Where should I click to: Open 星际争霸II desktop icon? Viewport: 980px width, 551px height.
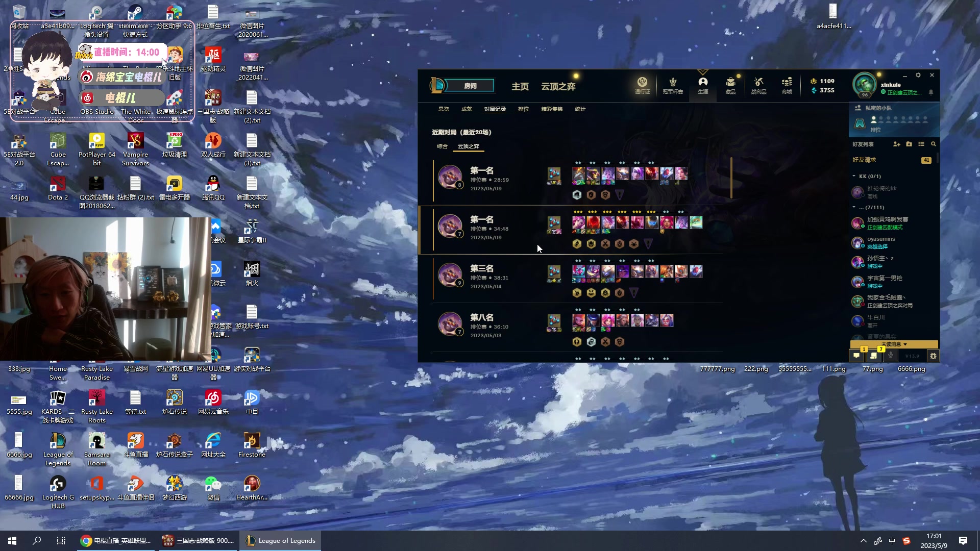252,231
